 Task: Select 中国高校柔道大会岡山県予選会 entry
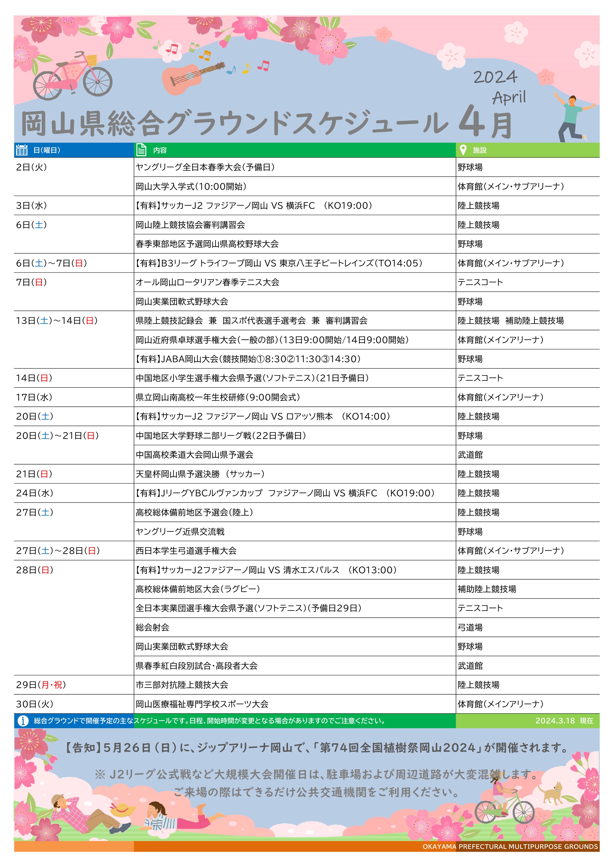[x=195, y=455]
